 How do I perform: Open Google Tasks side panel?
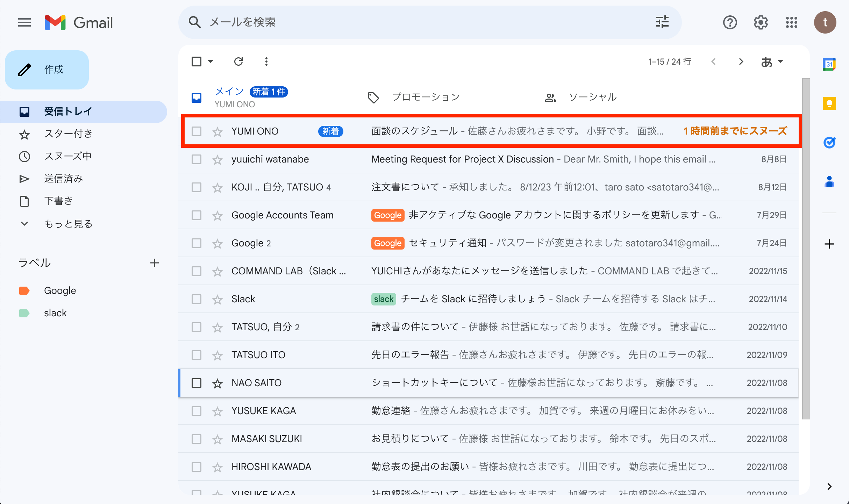[829, 143]
